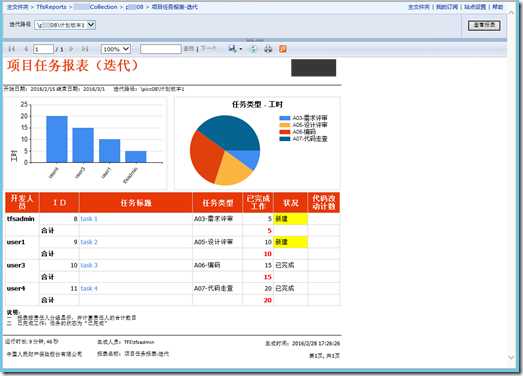Viewport: 523px width, 376px height.
Task: Print the report
Action: click(x=268, y=49)
